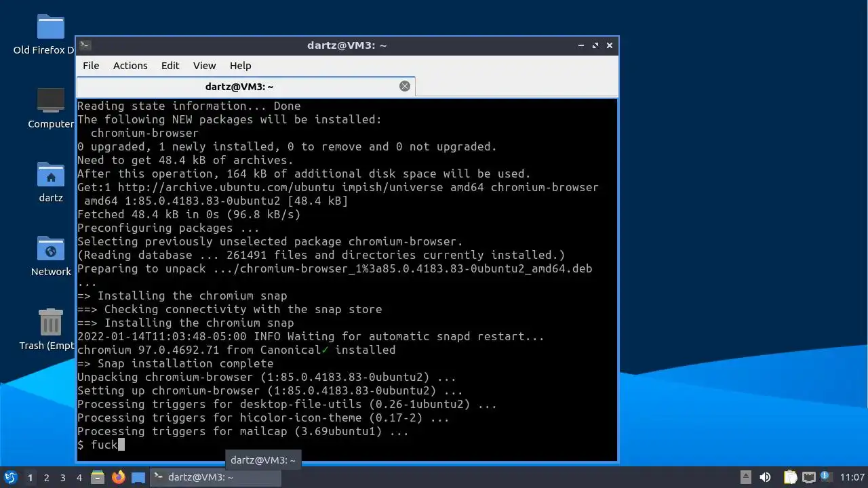Click 'Fetched 48.4 kB in 0s' line

point(189,214)
